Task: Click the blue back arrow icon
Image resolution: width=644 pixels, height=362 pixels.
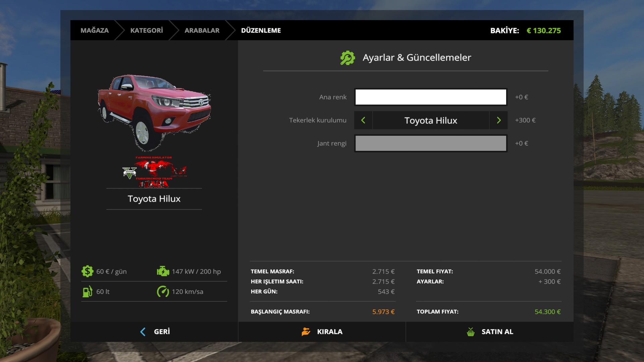Action: click(143, 332)
